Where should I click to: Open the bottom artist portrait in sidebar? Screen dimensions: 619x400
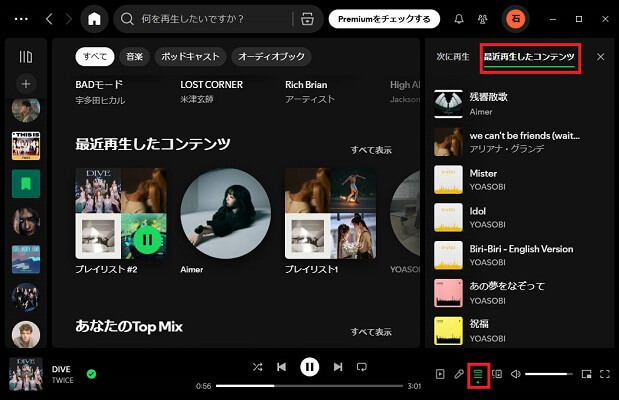[26, 334]
